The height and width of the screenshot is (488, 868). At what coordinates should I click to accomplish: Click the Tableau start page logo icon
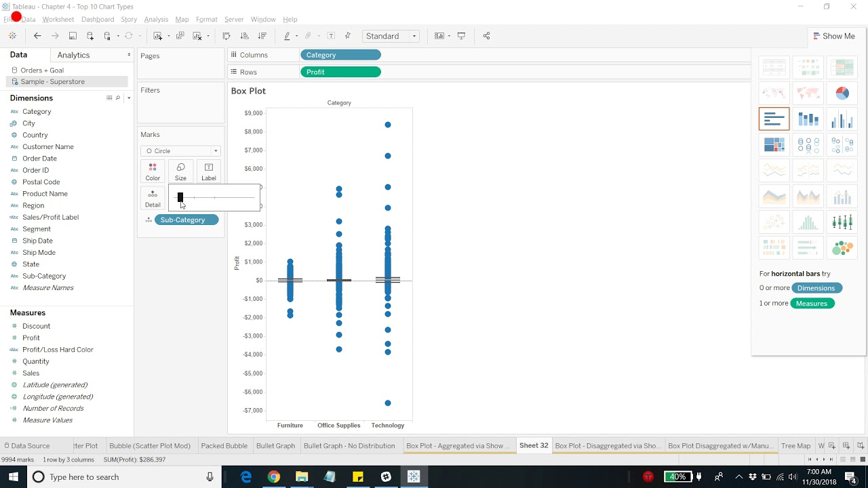12,36
